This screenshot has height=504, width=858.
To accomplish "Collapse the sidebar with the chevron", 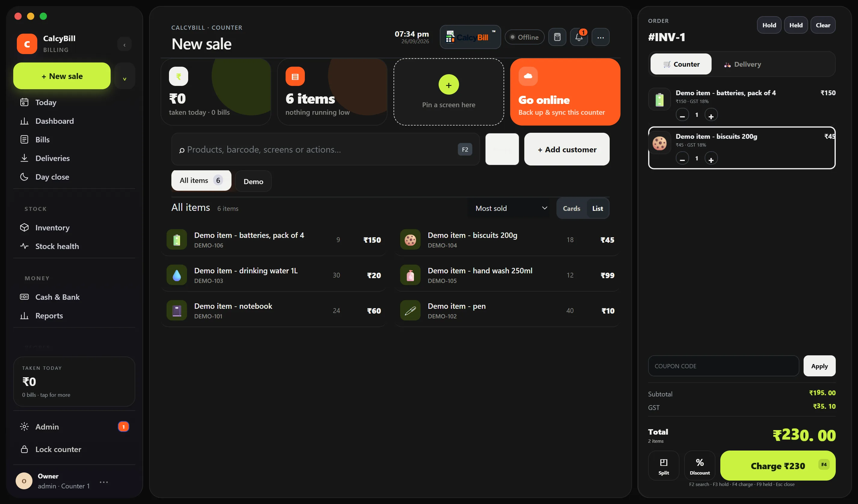I will pos(124,44).
